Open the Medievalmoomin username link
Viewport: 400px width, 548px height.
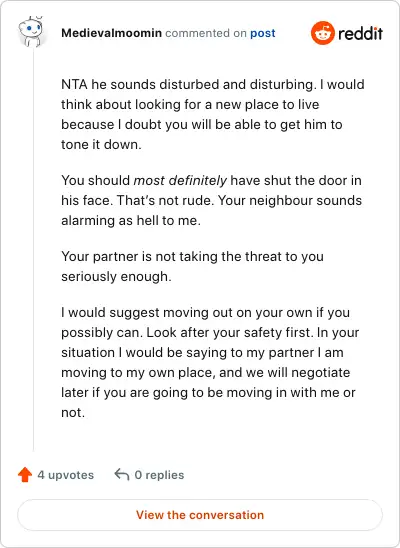pyautogui.click(x=111, y=33)
